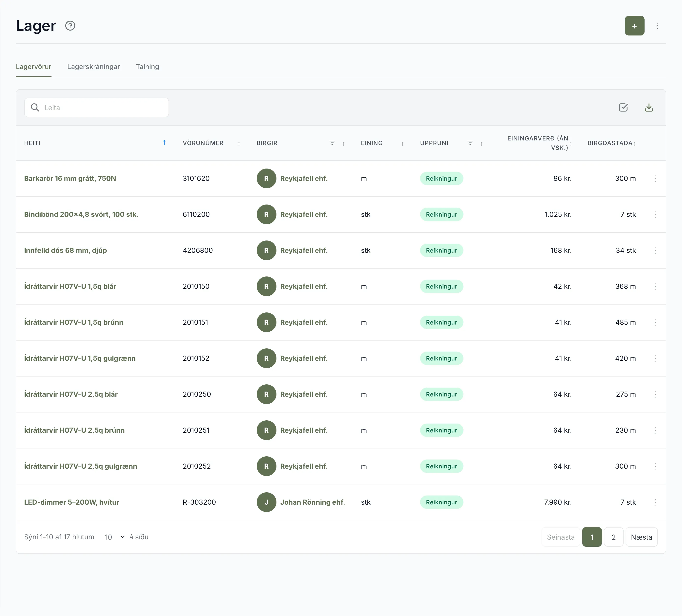682x616 pixels.
Task: Click product number 2010152
Action: [x=196, y=358]
